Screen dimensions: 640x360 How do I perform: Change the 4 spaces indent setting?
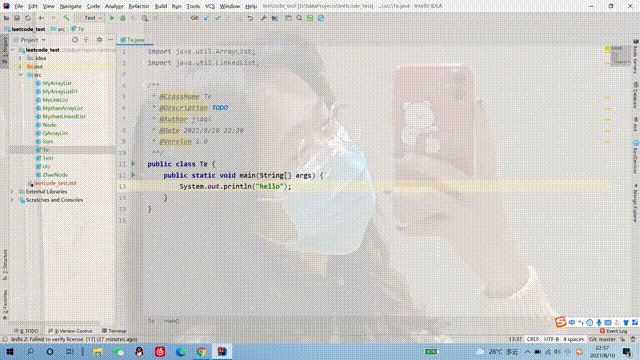[x=573, y=339]
